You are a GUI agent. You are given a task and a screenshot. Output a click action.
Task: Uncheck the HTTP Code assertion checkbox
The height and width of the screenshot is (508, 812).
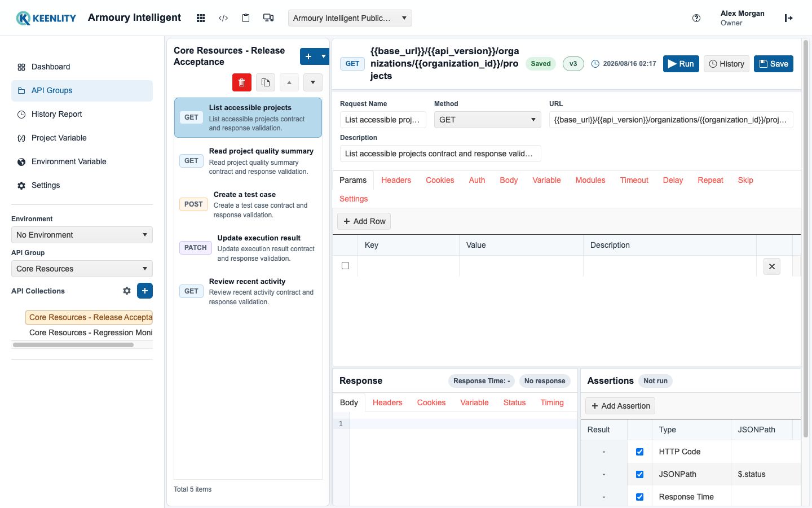coord(639,452)
